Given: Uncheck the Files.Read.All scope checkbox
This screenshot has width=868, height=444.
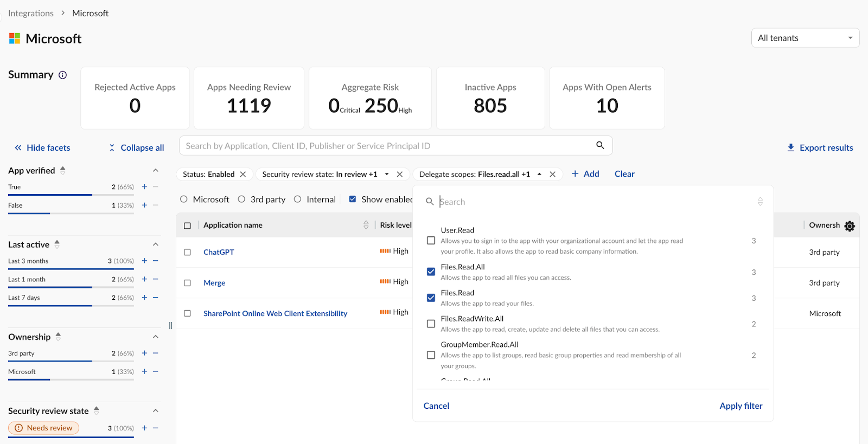Looking at the screenshot, I should click(431, 272).
